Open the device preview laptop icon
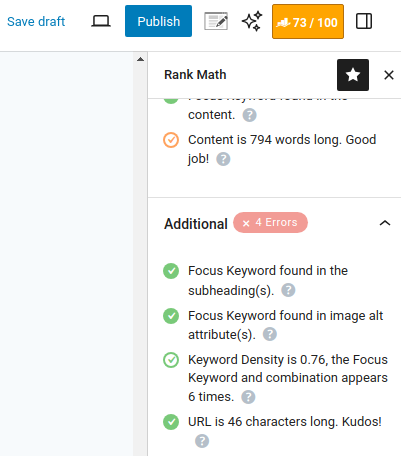 (x=101, y=21)
